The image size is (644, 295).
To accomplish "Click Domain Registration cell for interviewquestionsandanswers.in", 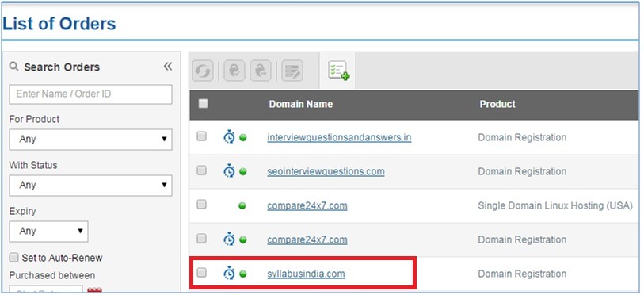I will coord(522,137).
